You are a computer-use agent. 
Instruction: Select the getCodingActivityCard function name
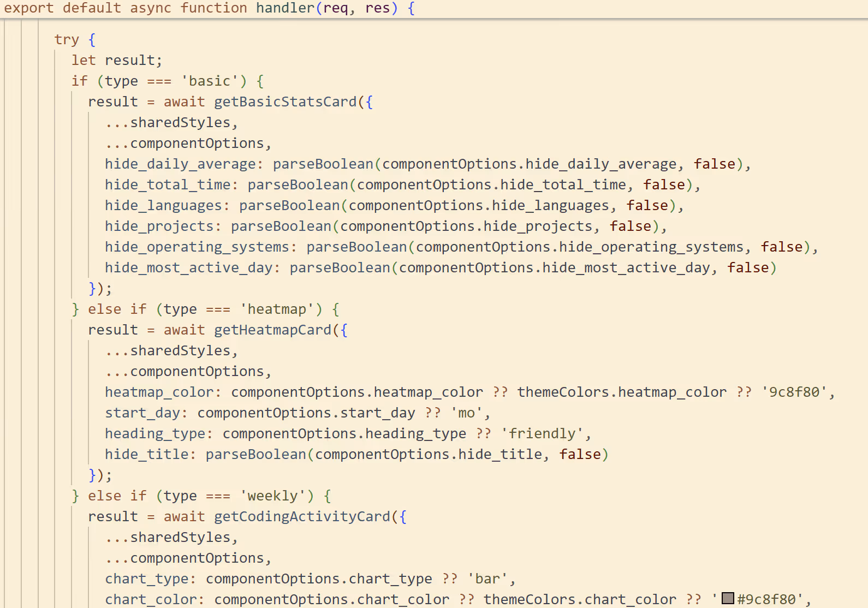302,517
